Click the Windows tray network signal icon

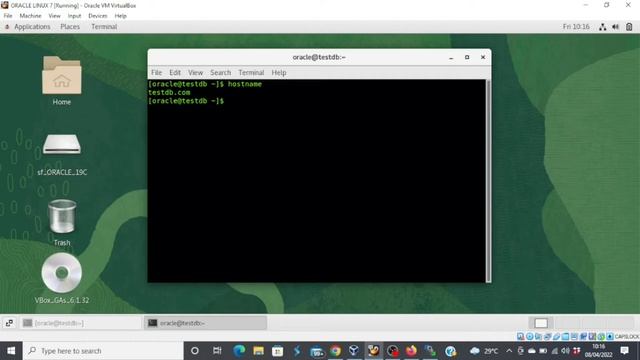[x=555, y=351]
